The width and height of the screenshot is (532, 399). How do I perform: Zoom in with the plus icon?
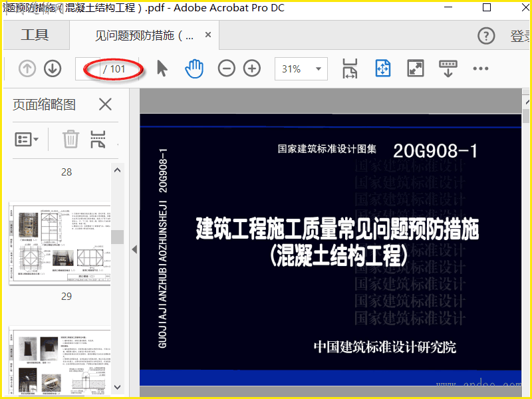pyautogui.click(x=252, y=68)
